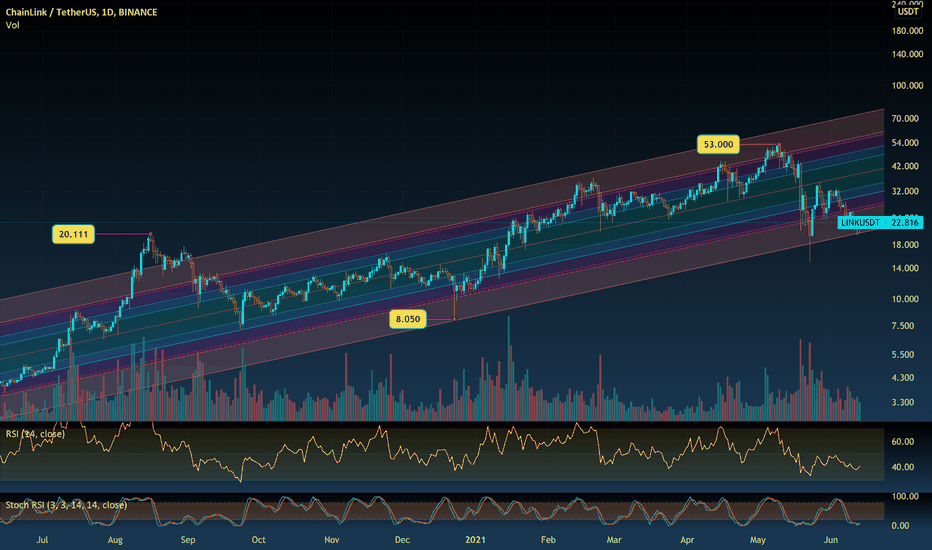Select the 20.111 price label
The width and height of the screenshot is (932, 550).
pos(73,234)
